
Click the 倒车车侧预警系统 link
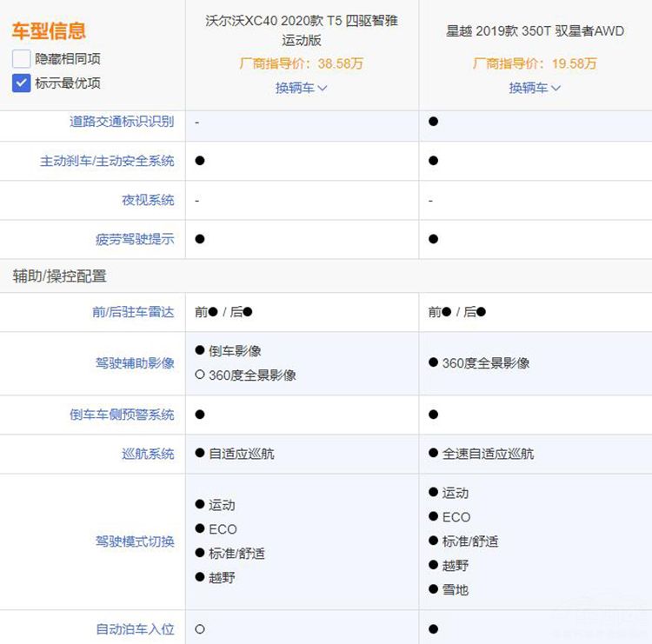[x=122, y=415]
